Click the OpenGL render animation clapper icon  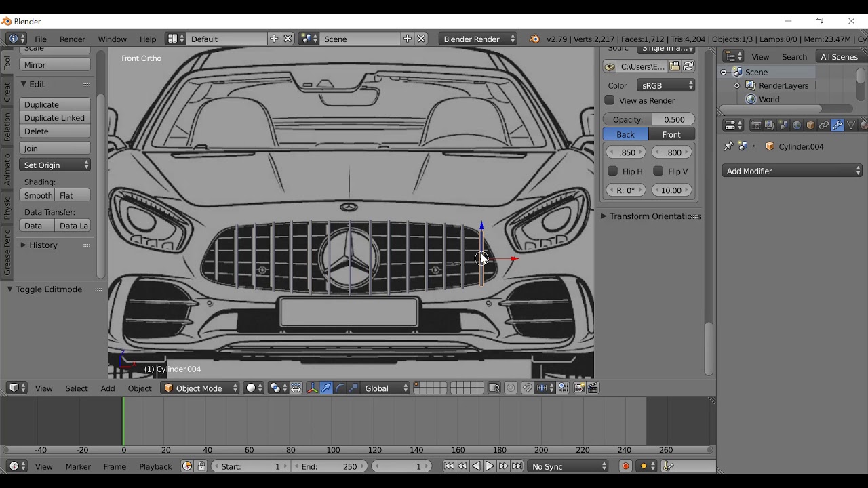point(593,388)
